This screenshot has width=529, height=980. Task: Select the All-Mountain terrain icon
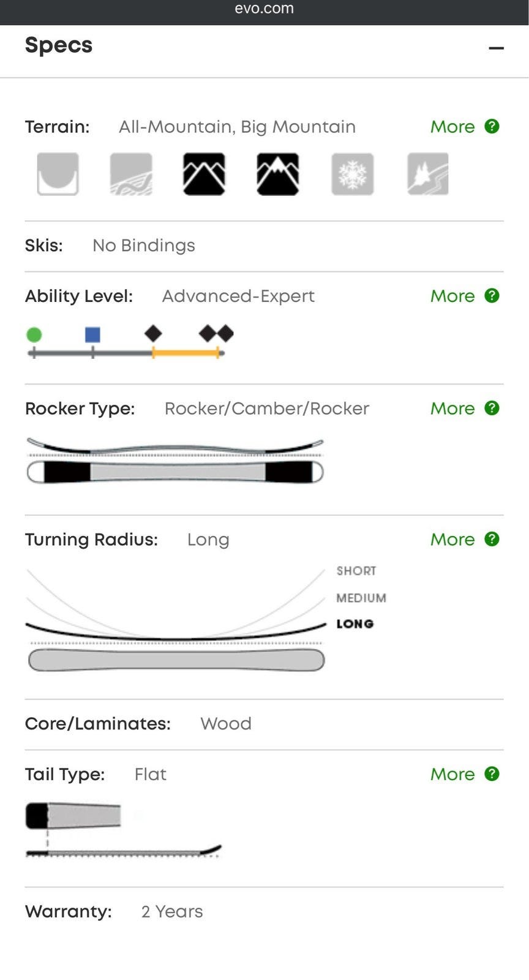pos(204,174)
